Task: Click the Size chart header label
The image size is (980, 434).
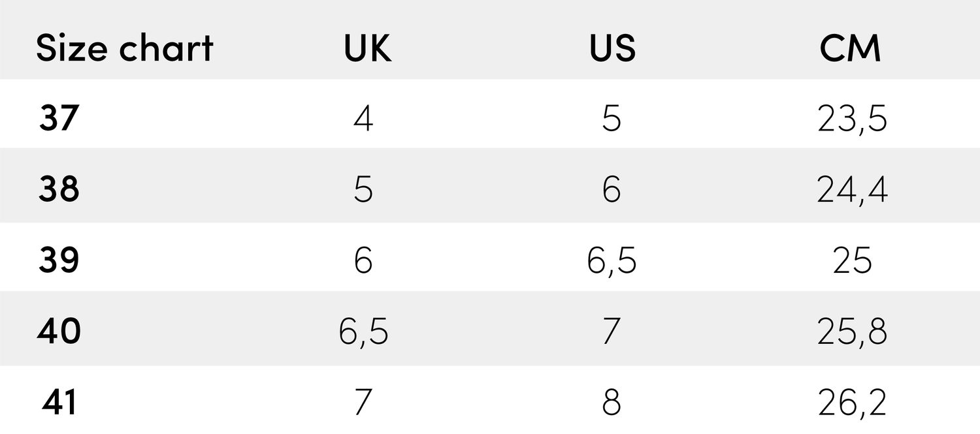Action: (124, 48)
